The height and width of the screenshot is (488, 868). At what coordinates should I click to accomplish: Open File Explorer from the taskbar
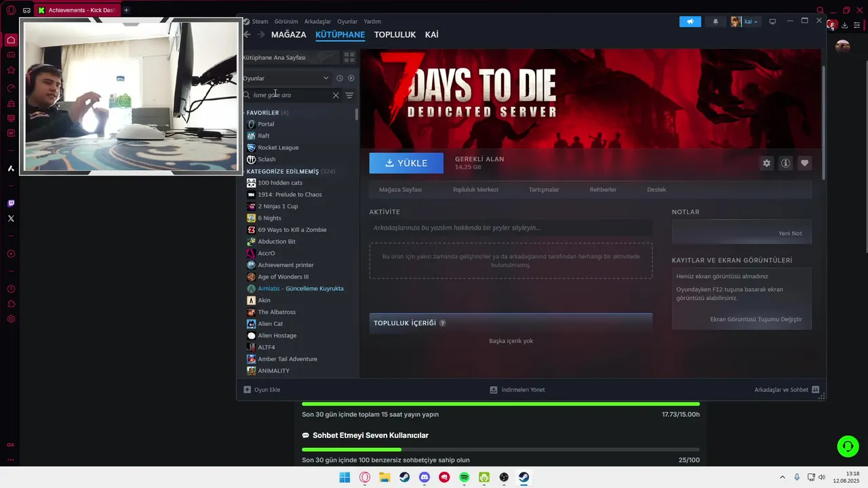384,477
